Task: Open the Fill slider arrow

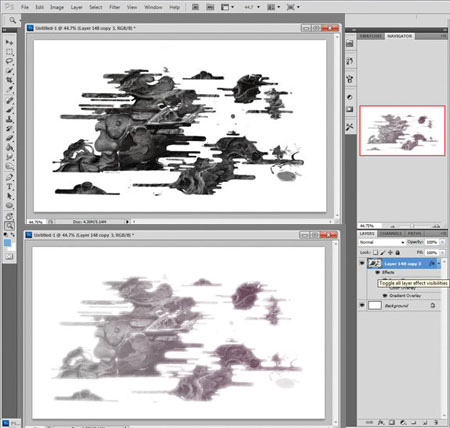Action: tap(443, 252)
